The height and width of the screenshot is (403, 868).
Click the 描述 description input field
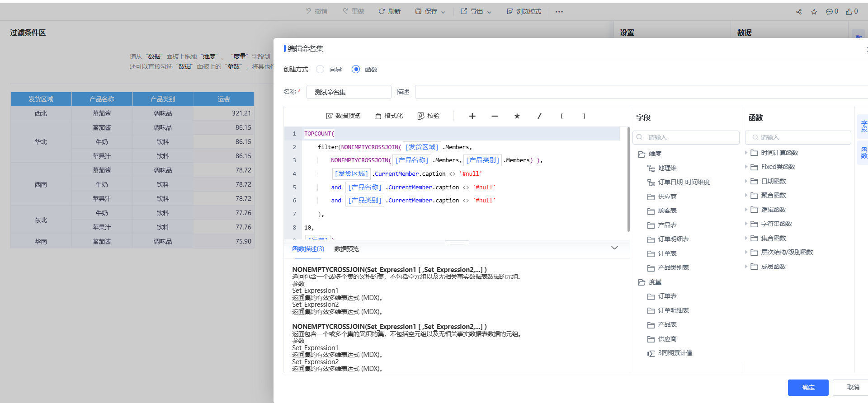tap(641, 92)
